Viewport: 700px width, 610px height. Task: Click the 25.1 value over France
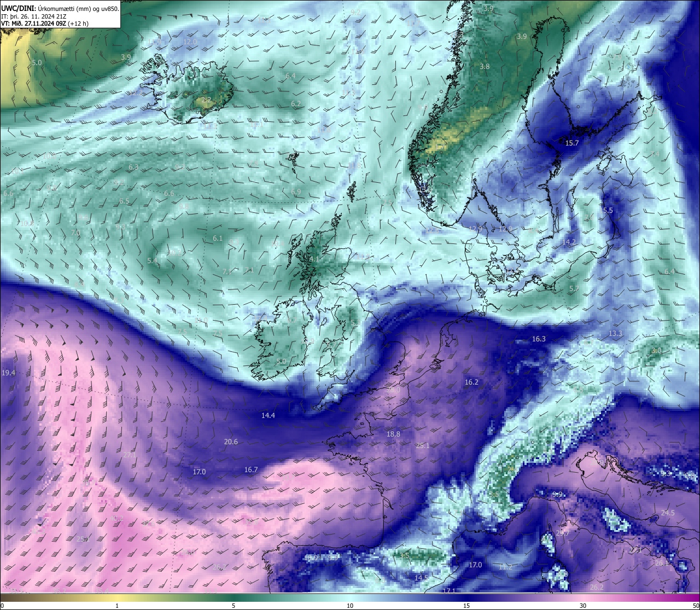coord(423,446)
